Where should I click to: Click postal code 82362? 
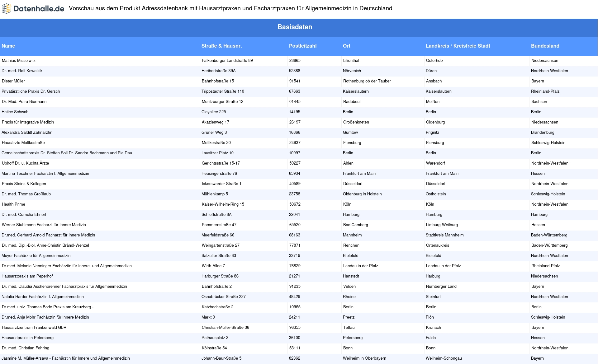coord(295,358)
